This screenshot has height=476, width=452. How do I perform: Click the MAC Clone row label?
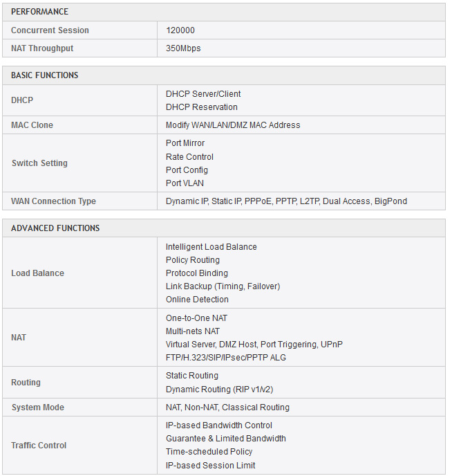[x=32, y=125]
